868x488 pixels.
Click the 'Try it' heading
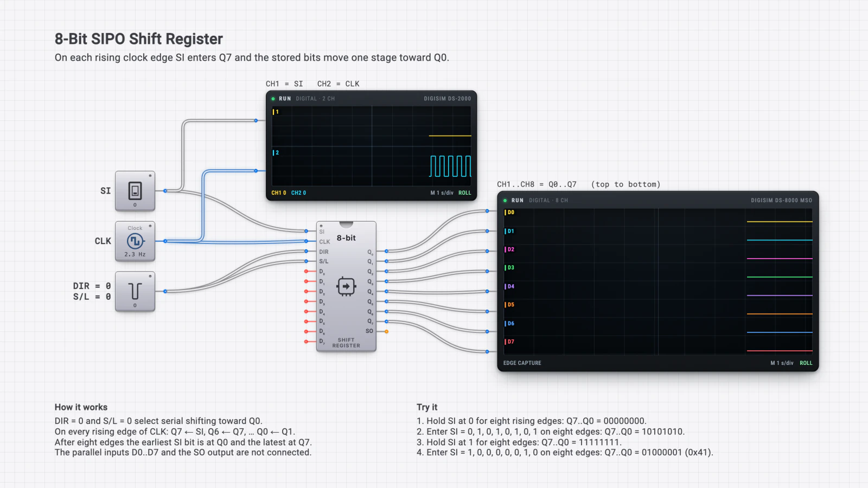click(x=427, y=407)
